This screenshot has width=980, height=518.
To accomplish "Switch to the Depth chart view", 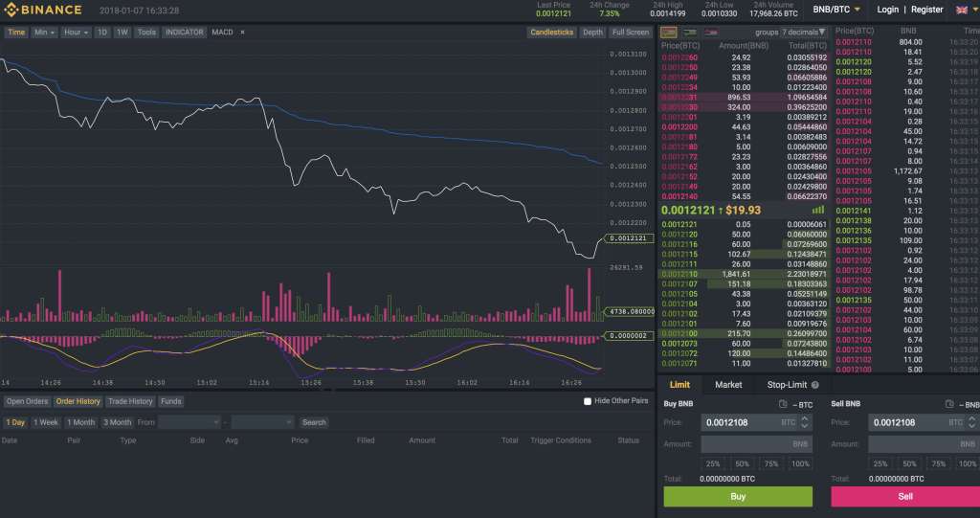I will [592, 32].
